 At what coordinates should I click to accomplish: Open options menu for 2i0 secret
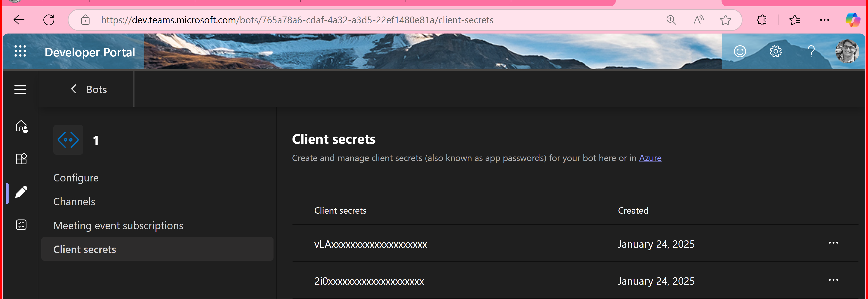[833, 280]
